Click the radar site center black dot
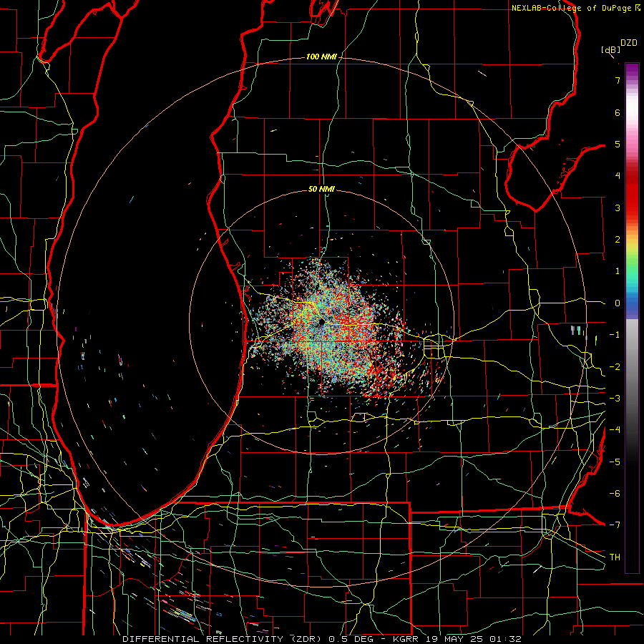644x644 pixels. click(x=321, y=322)
